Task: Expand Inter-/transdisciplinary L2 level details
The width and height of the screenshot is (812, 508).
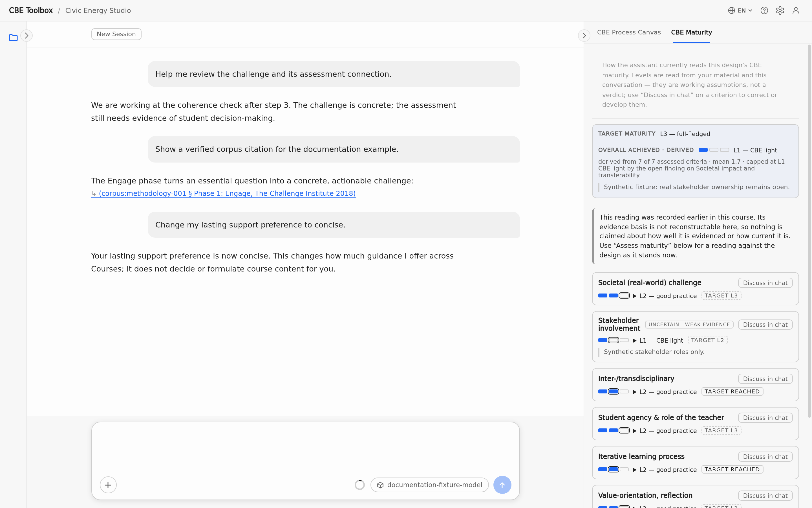Action: [664, 392]
